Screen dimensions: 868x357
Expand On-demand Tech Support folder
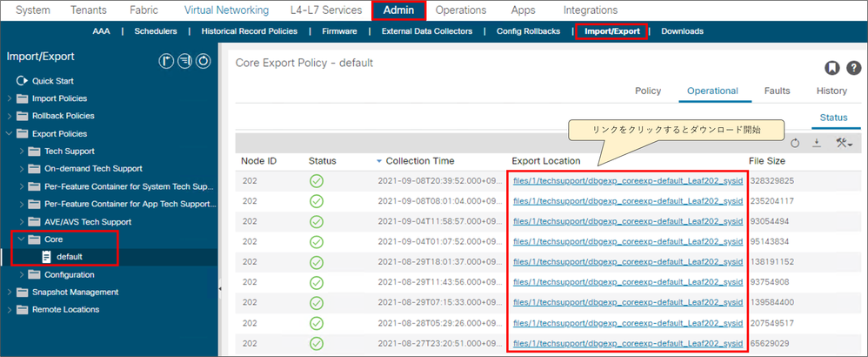tap(22, 169)
